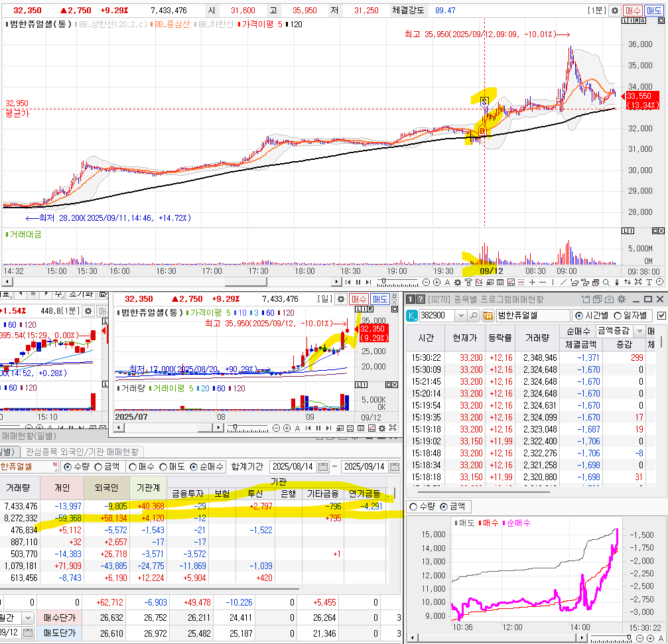Image resolution: width=668 pixels, height=644 pixels.
Task: Zoom out main chart with minus circle
Action: (x=426, y=282)
